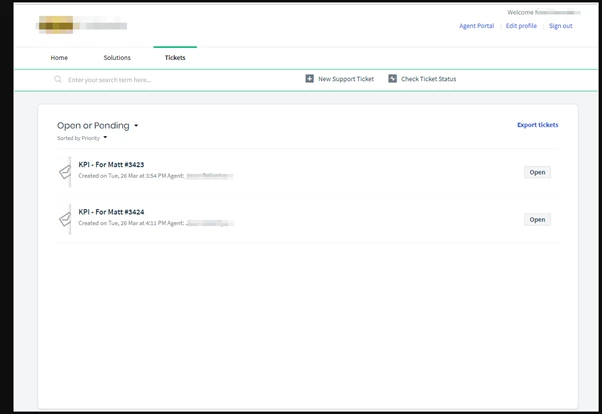Click the Export tickets link

point(538,125)
